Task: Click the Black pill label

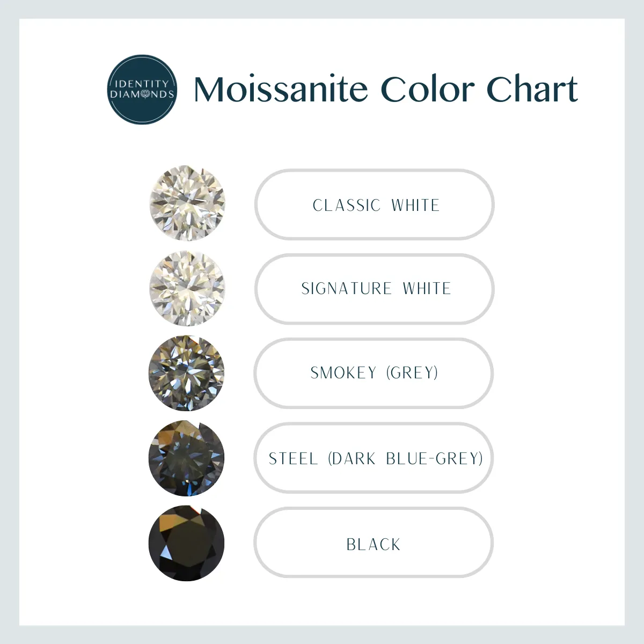Action: coord(374,543)
